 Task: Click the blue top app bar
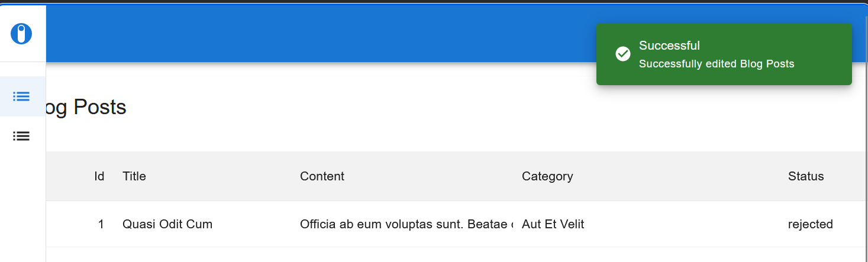coord(320,34)
